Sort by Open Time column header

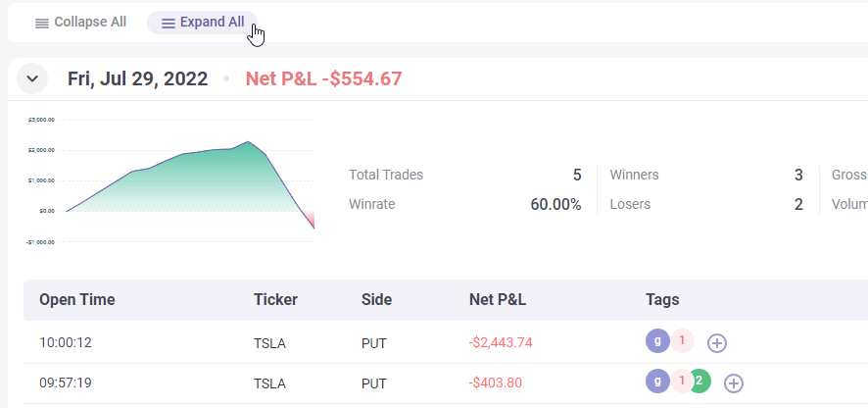click(x=77, y=300)
